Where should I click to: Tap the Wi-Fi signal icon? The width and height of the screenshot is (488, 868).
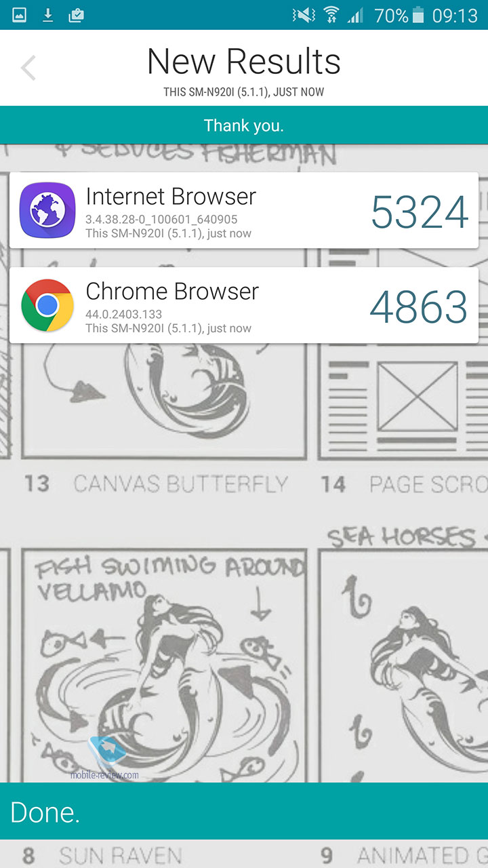coord(331,15)
